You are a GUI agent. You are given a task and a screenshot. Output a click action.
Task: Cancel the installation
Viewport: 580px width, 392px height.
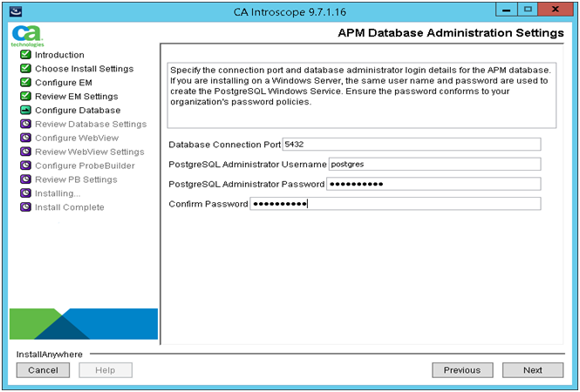(x=43, y=370)
